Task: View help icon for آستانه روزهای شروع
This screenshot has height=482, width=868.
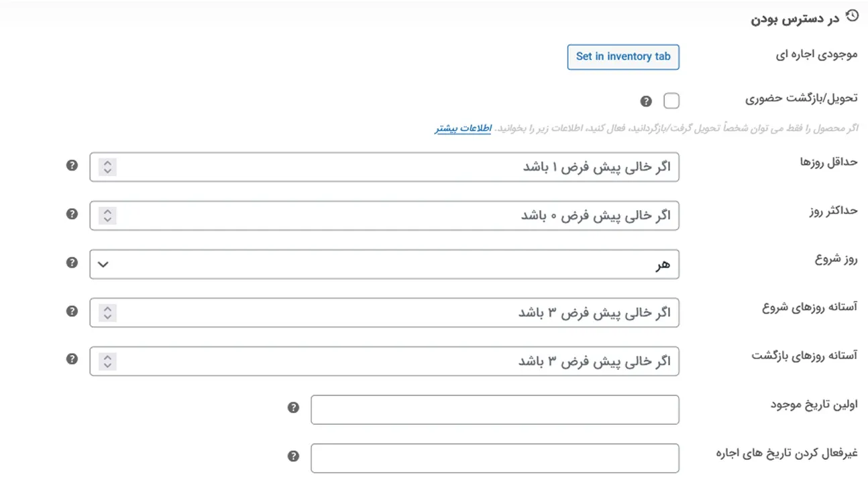Action: point(72,311)
